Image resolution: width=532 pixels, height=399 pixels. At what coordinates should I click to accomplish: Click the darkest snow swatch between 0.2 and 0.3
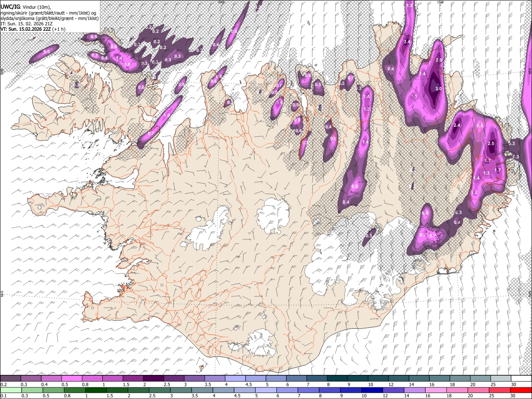tap(10, 378)
